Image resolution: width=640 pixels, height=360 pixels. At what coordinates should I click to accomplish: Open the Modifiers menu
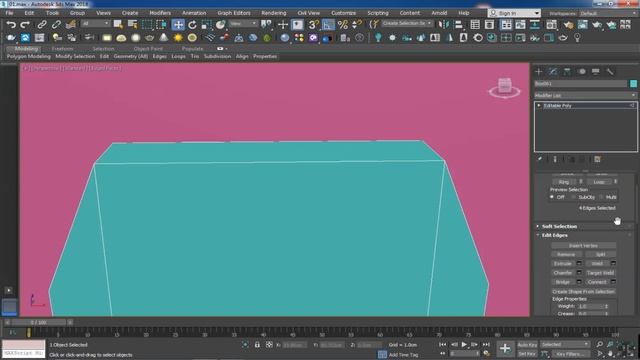pyautogui.click(x=160, y=13)
